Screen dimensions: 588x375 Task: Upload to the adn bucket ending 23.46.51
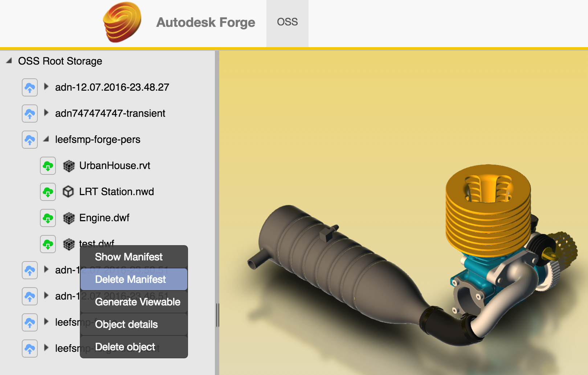coord(30,296)
